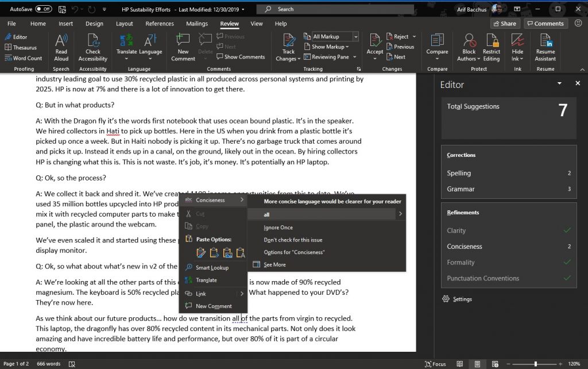Click the Share button
The width and height of the screenshot is (588, 369).
click(x=505, y=23)
